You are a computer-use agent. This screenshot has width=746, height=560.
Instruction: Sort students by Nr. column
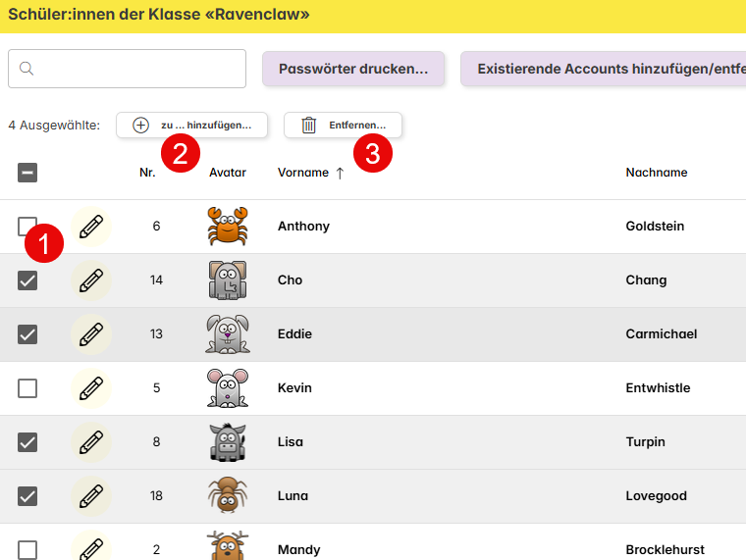coord(147,173)
